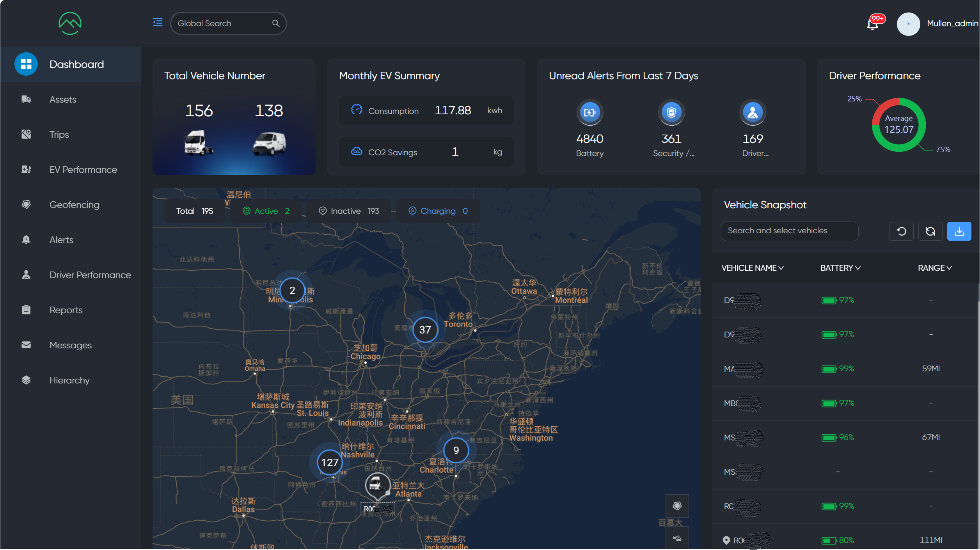The height and width of the screenshot is (550, 980).
Task: Go to EV Performance page
Action: 83,170
